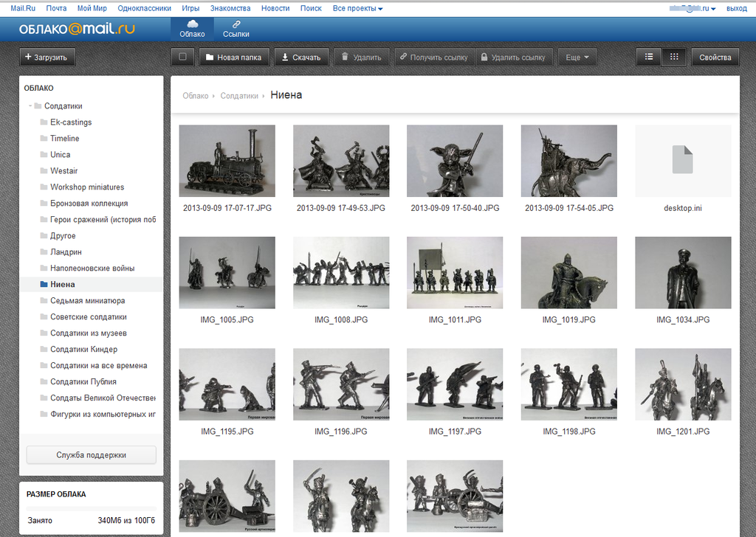Viewport: 756px width, 537px height.
Task: Open the Ссылки chain-link icon tab
Action: pos(236,29)
